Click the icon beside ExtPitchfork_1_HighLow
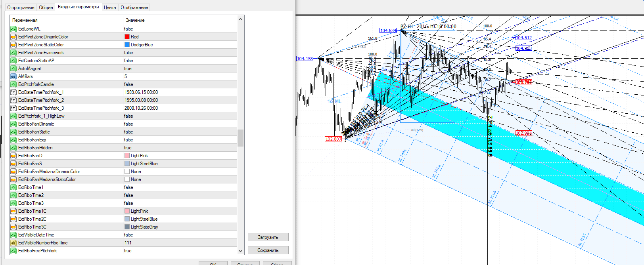 pos(13,116)
